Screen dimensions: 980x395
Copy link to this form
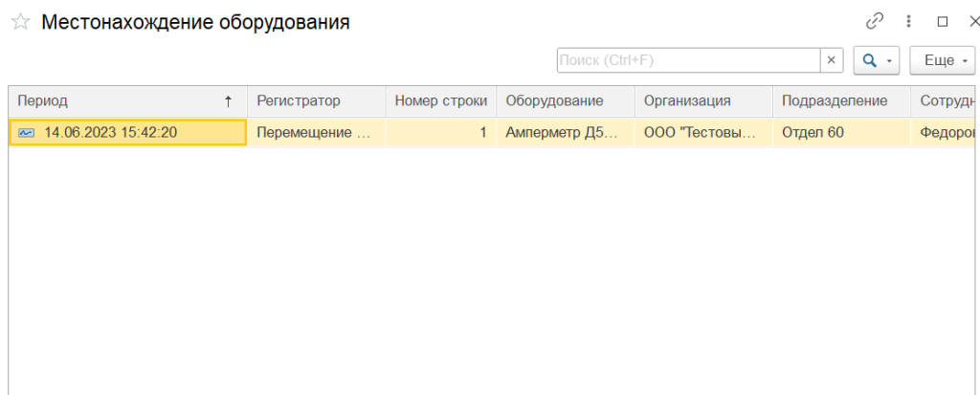pos(874,22)
